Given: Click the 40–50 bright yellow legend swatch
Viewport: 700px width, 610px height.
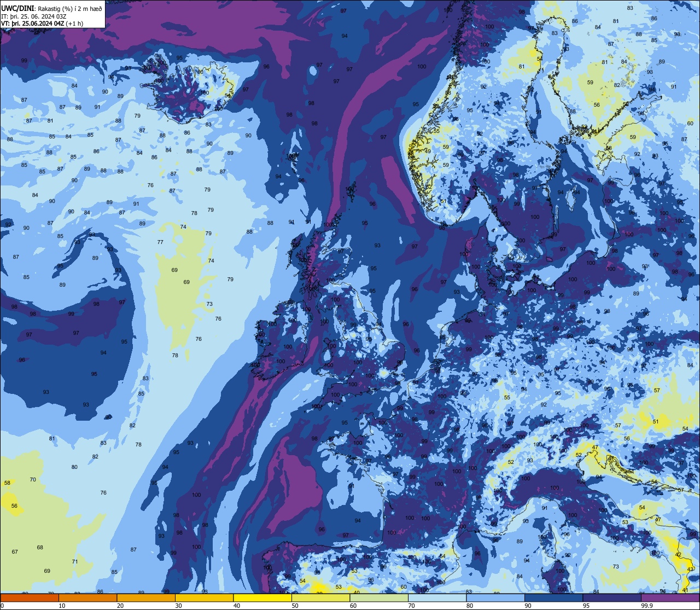Looking at the screenshot, I should (x=262, y=598).
